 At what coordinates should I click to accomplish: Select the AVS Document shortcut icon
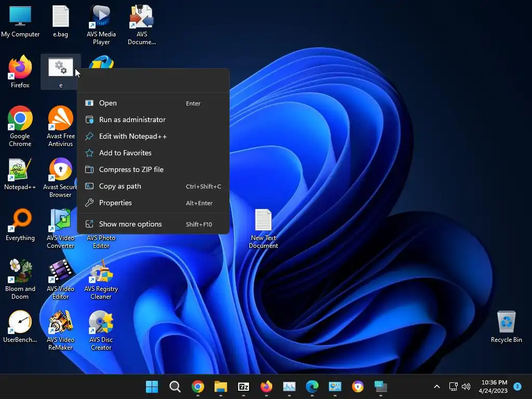pyautogui.click(x=142, y=25)
